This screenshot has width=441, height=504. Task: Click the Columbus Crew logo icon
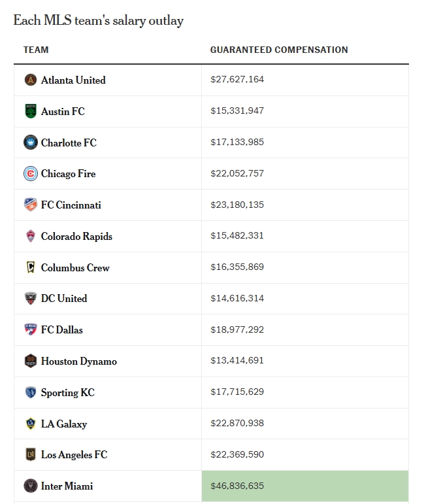point(30,267)
